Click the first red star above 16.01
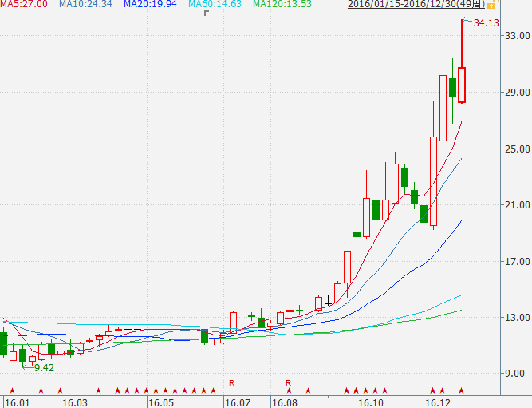The width and height of the screenshot is (532, 408). tap(12, 390)
